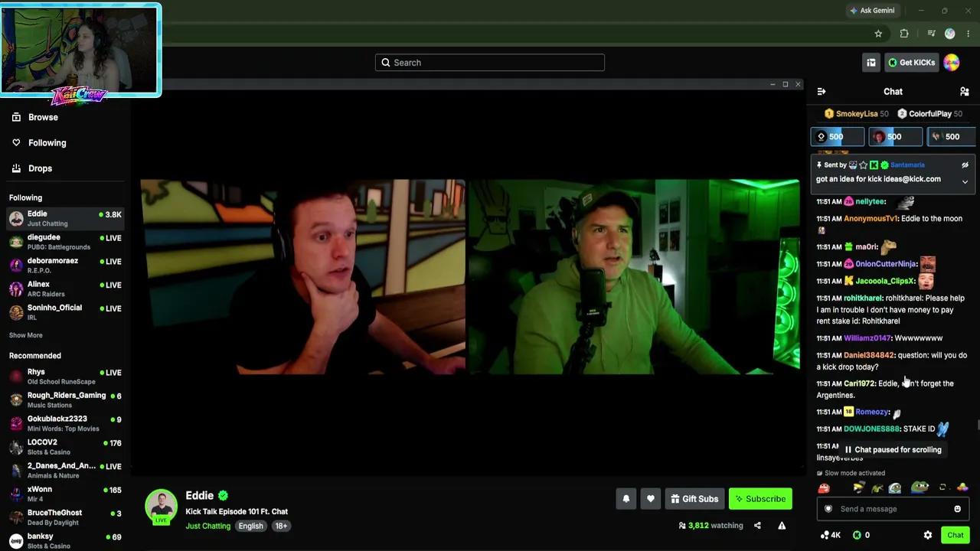The image size is (980, 551).
Task: Hide the pinned message with the eye-slash icon
Action: (x=965, y=165)
